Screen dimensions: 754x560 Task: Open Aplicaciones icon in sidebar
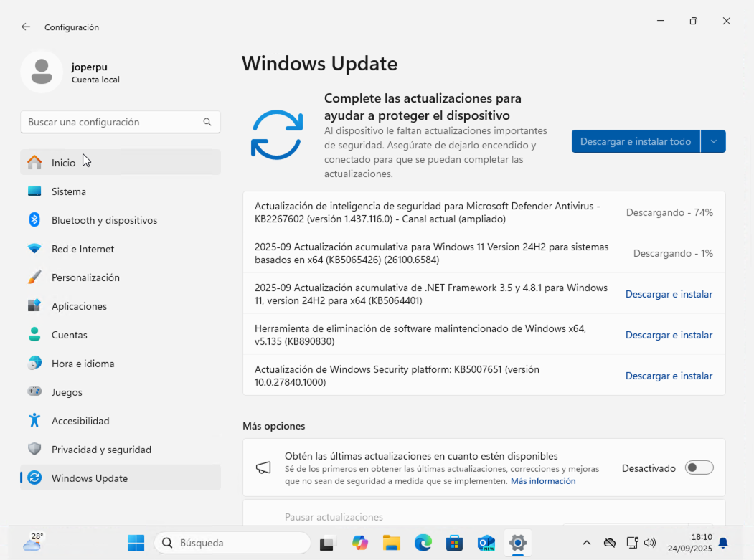(x=34, y=306)
